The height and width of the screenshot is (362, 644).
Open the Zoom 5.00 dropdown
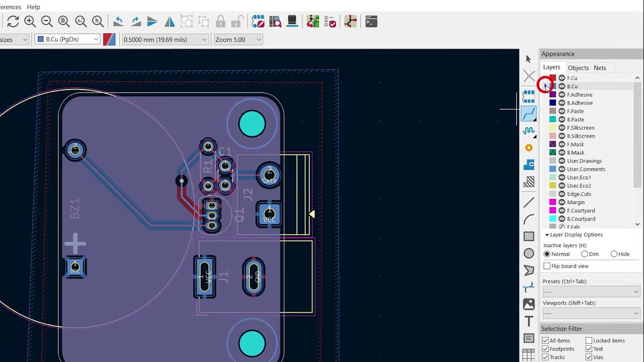point(238,39)
